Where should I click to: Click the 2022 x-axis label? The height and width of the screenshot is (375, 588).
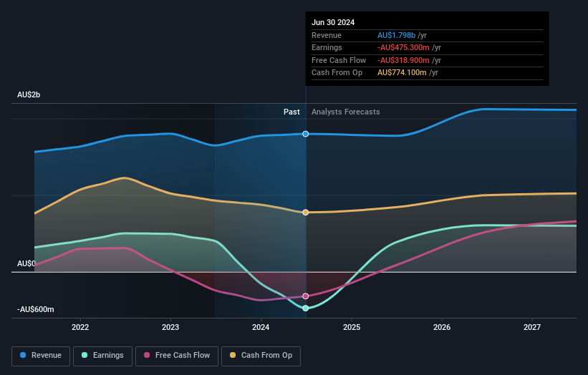[80, 327]
